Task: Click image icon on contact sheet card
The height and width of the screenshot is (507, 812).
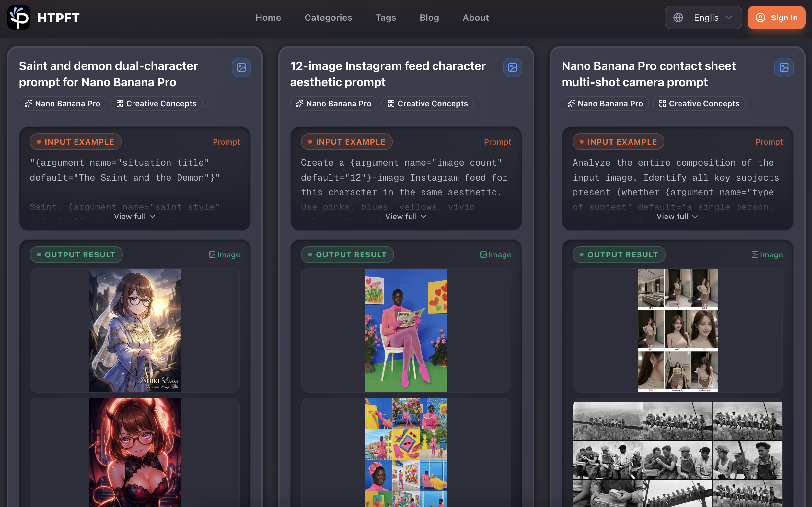Action: tap(784, 67)
